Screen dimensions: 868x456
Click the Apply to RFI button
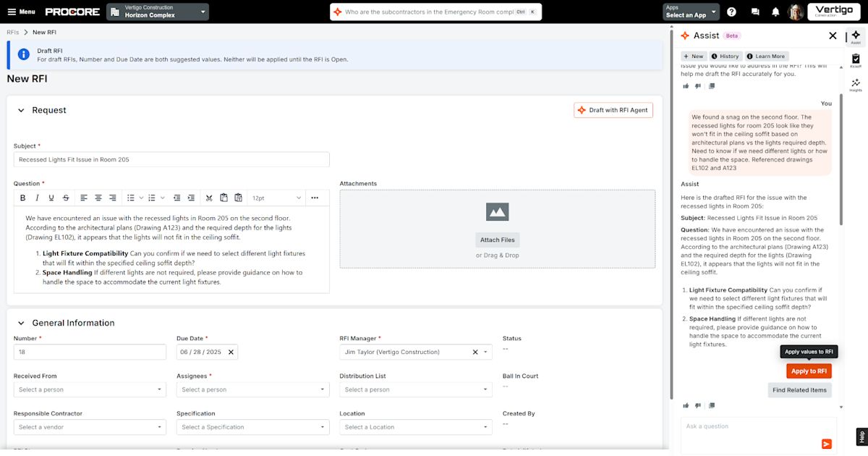point(809,371)
